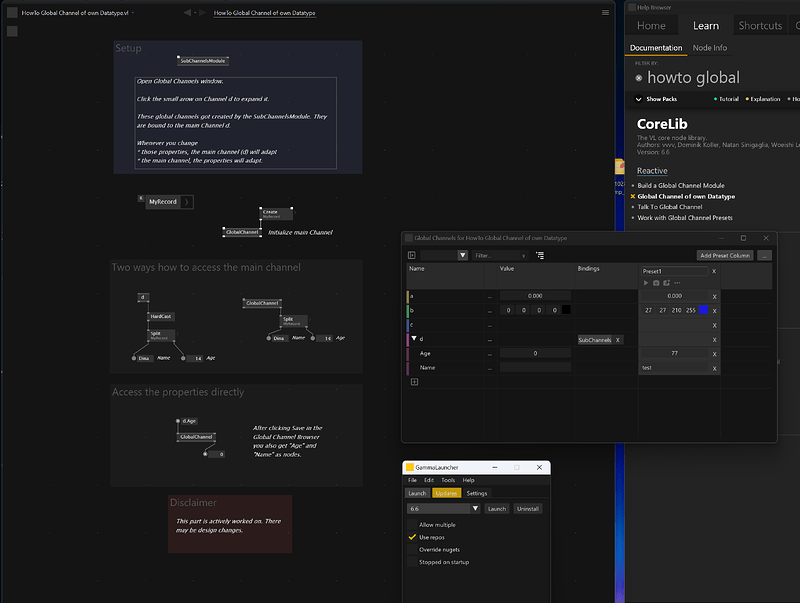Play Preset1 with the play icon

tap(646, 283)
